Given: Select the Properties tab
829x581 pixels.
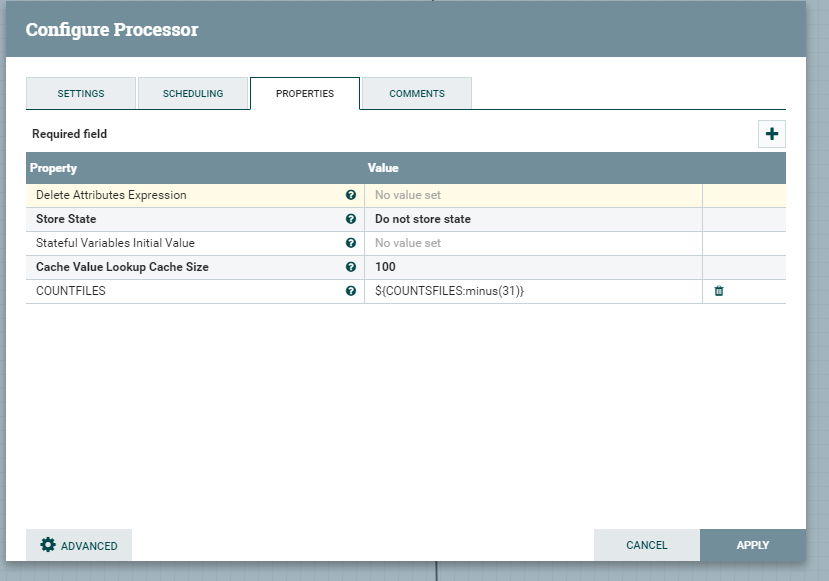Looking at the screenshot, I should (x=305, y=94).
